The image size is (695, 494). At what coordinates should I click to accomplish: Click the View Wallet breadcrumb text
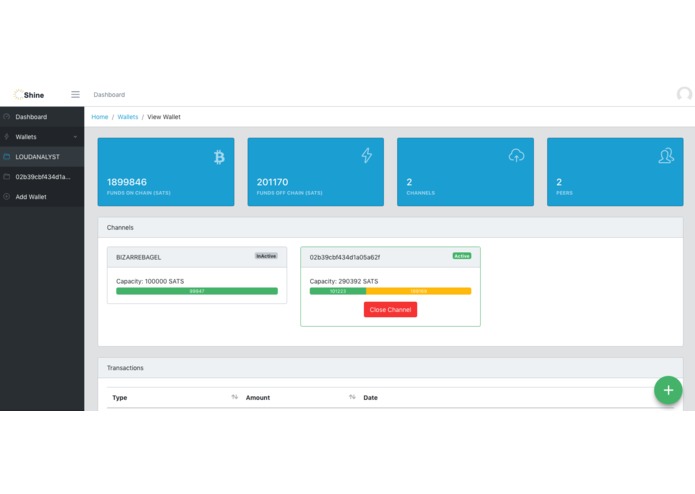[164, 117]
